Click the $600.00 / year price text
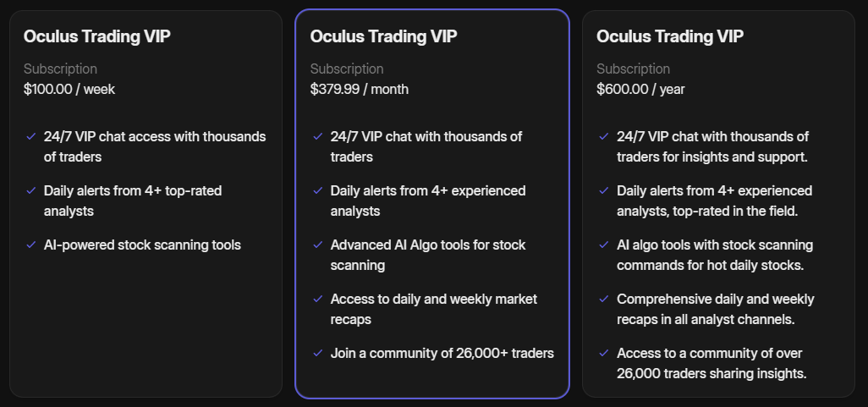 640,89
